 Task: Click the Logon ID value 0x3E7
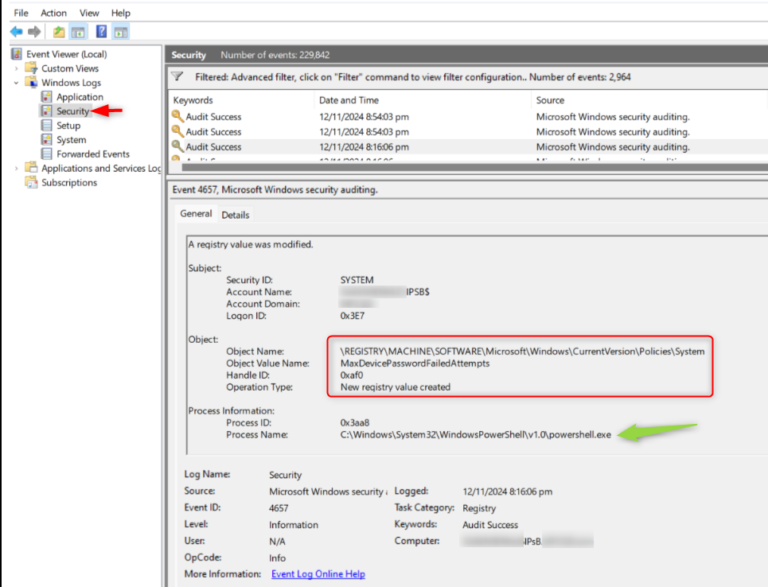352,316
